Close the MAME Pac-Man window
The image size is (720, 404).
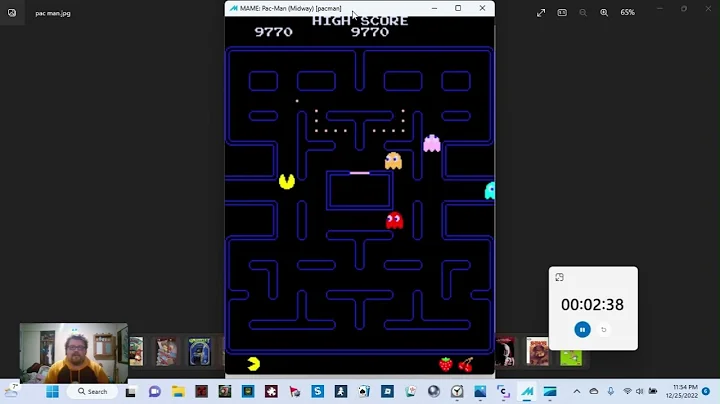pyautogui.click(x=482, y=8)
